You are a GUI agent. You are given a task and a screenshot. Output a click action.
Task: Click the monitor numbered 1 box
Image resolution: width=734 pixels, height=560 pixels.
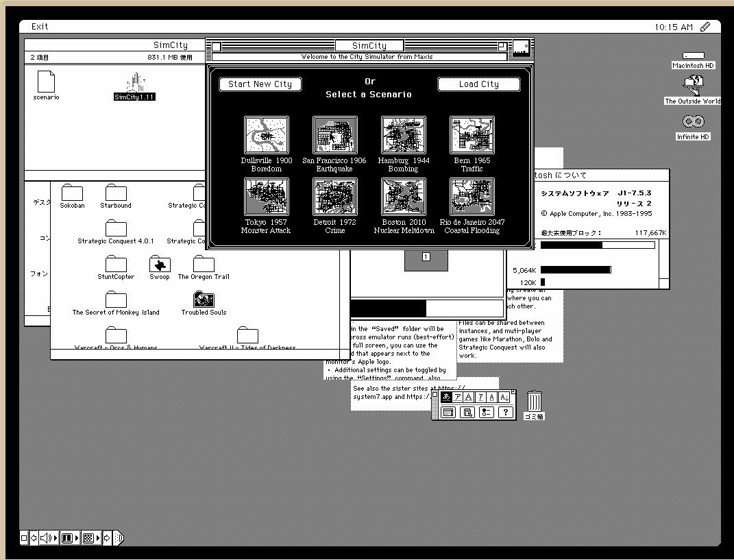[426, 256]
